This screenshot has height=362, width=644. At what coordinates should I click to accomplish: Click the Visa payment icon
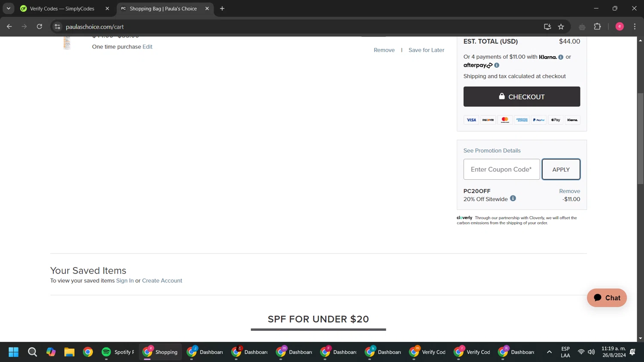tap(471, 120)
